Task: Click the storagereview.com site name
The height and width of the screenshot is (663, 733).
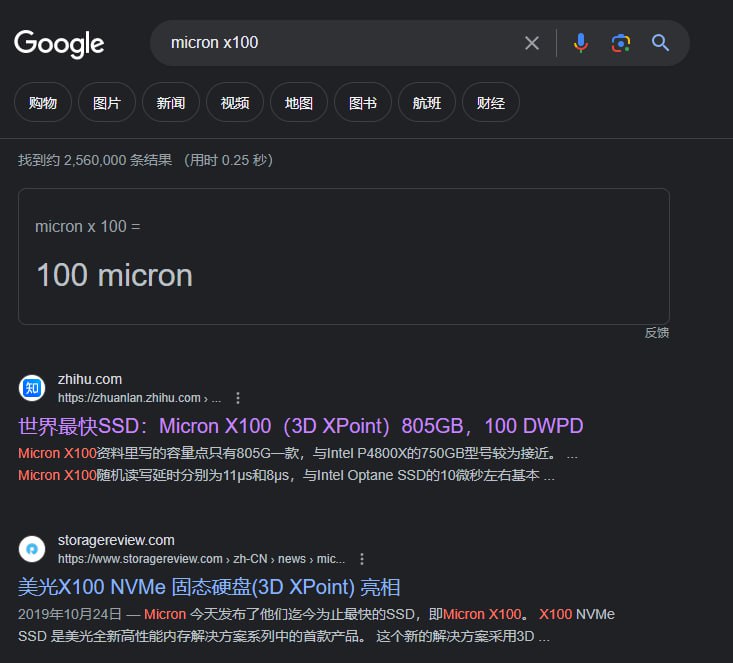Action: coord(116,540)
